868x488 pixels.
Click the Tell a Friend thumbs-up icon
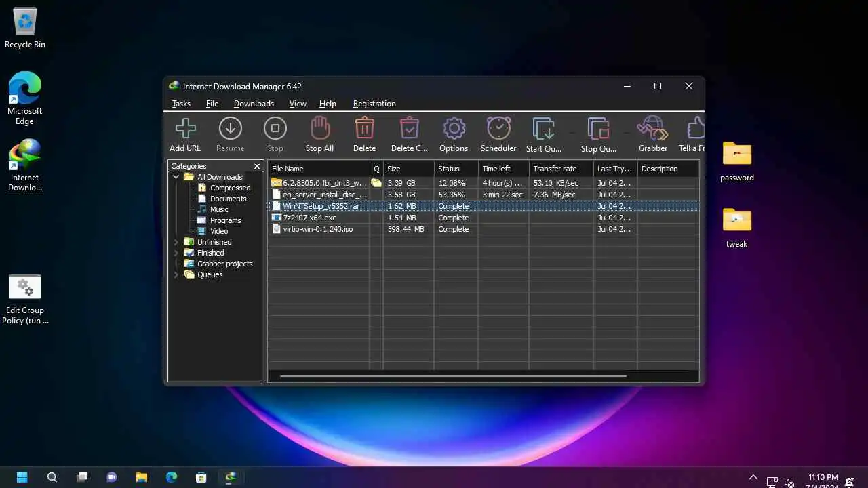coord(696,128)
